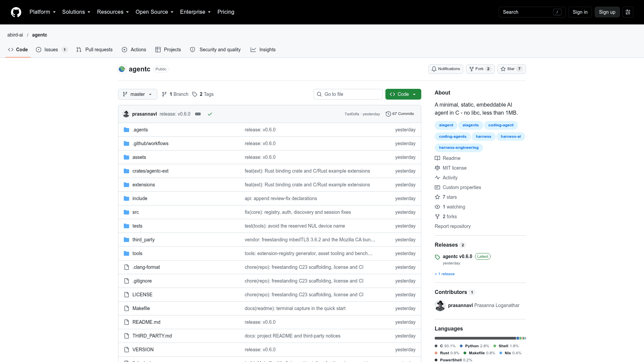Open the prasannavl avatar in commit header
This screenshot has height=362, width=644.
point(126,114)
